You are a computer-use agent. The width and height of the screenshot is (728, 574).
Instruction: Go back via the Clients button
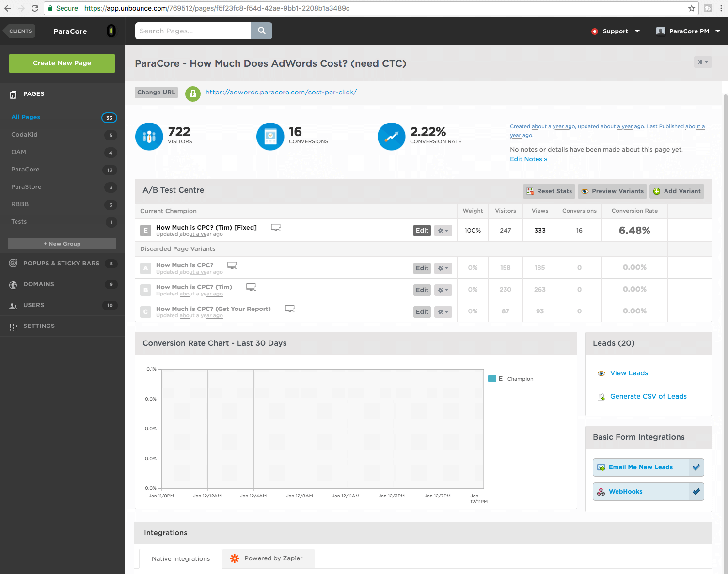point(19,31)
